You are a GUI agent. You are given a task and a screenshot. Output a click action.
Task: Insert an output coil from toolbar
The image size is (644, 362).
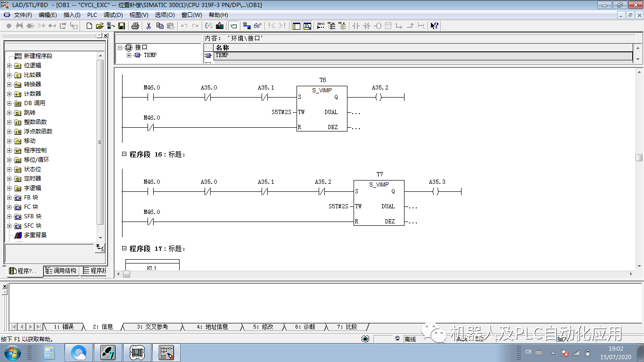point(378,26)
